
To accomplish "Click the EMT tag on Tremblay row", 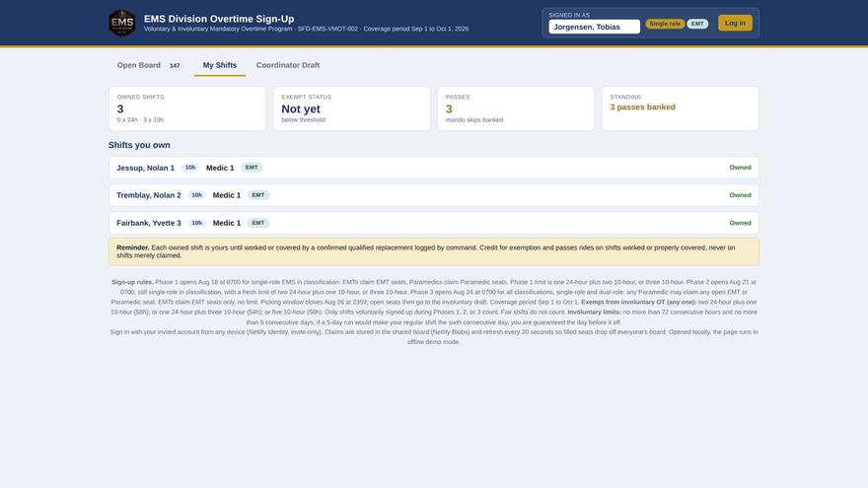I will pyautogui.click(x=258, y=195).
